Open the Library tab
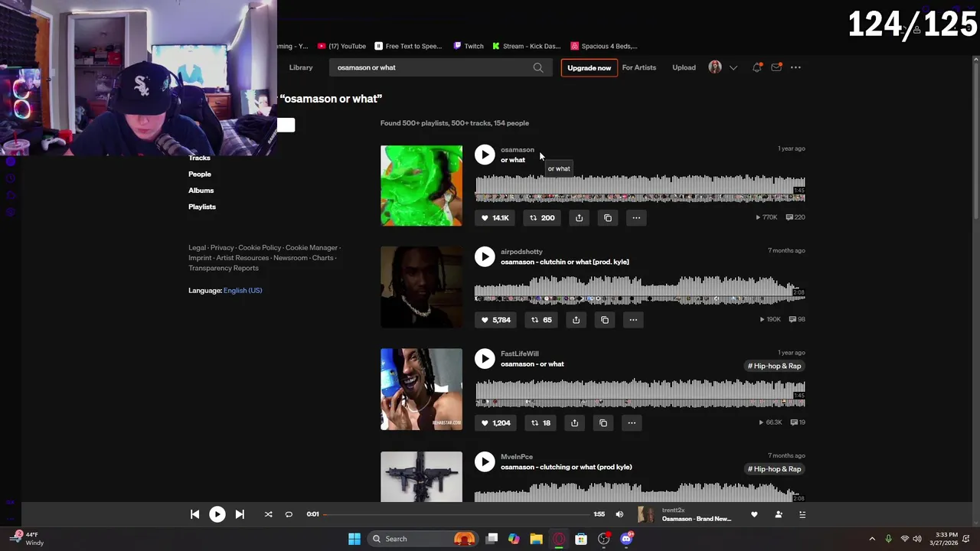The image size is (980, 551). click(x=301, y=67)
